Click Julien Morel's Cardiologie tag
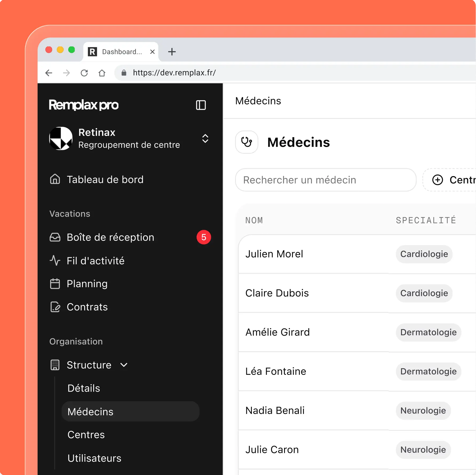Image resolution: width=476 pixels, height=475 pixels. (424, 254)
